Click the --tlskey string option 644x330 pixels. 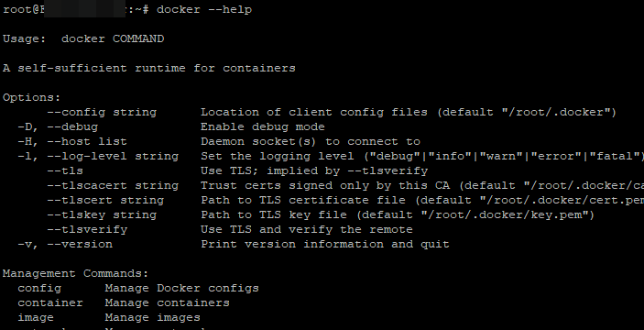[x=102, y=214]
